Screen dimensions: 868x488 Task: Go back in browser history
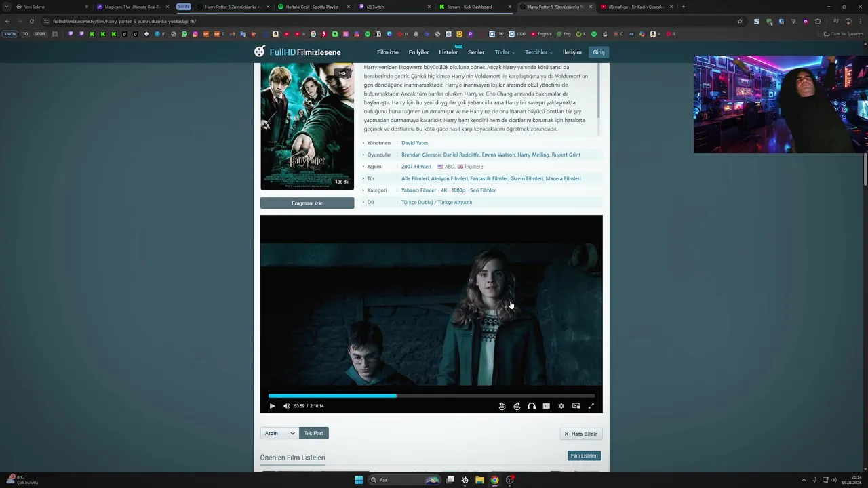click(7, 21)
